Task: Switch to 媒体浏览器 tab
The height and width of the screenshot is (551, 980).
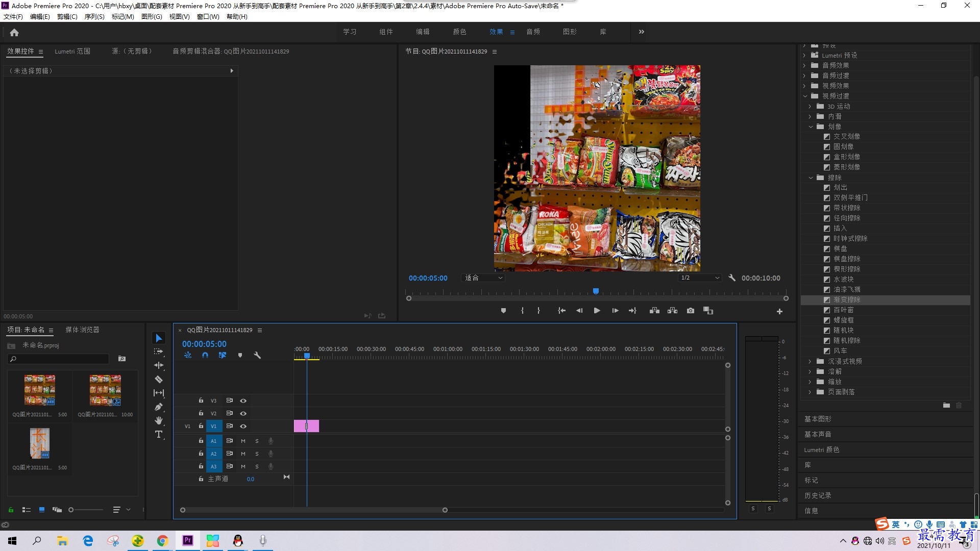Action: coord(82,330)
